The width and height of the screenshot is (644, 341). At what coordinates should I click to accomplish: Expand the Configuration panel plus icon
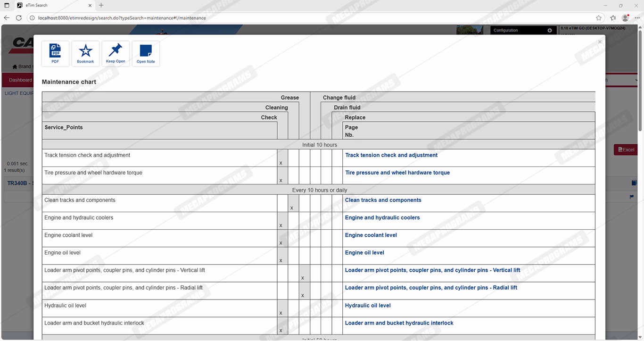point(549,30)
